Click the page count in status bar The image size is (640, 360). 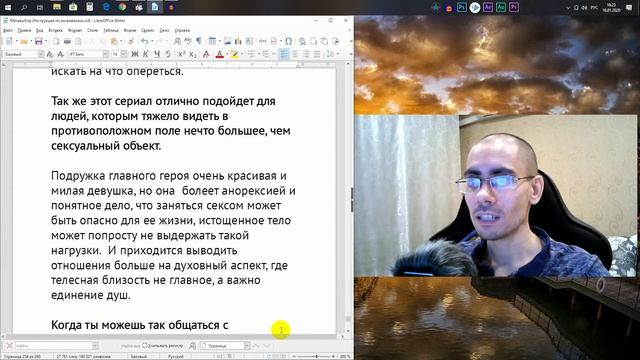pyautogui.click(x=22, y=356)
